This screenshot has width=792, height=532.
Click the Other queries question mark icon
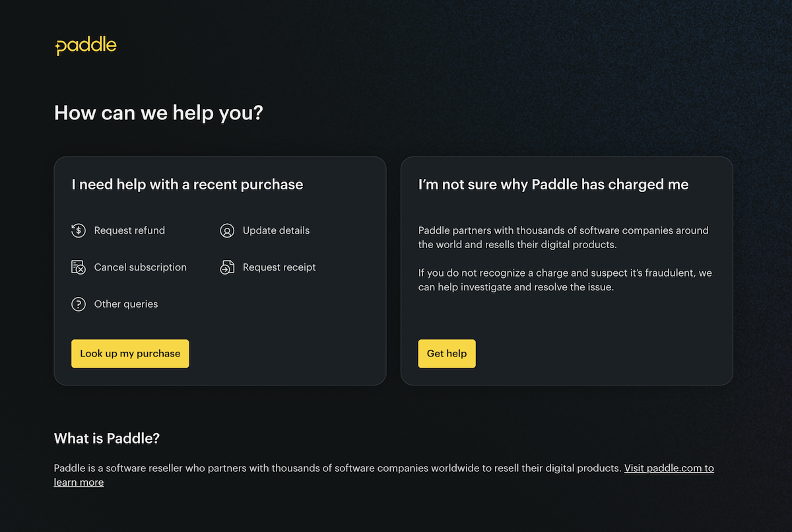click(x=79, y=304)
